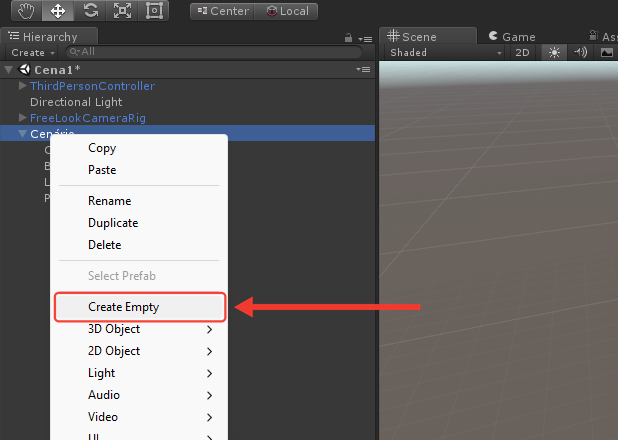Choose Delete from the context menu
Viewport: 618px width, 440px height.
[x=139, y=245]
